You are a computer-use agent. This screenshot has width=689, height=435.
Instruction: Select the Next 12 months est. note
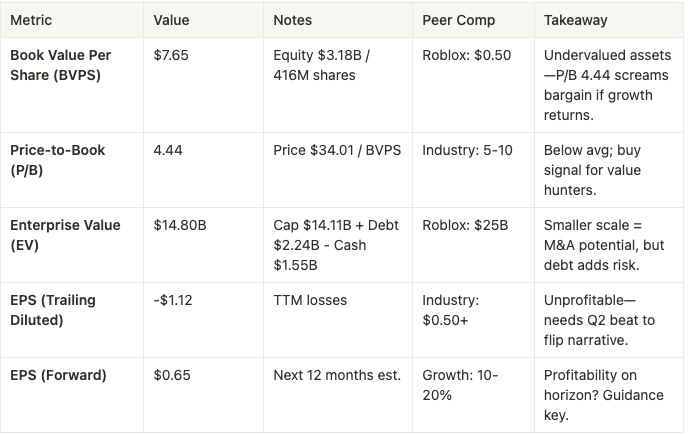(337, 376)
